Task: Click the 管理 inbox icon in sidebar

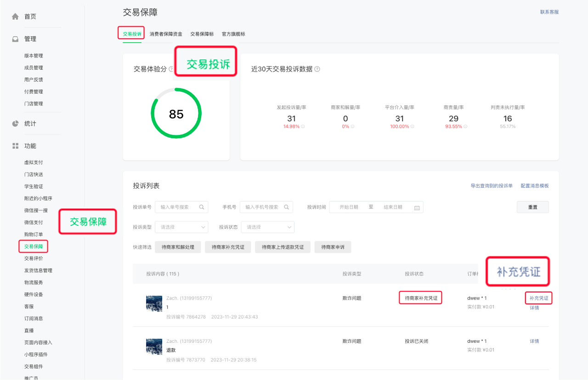Action: click(15, 39)
